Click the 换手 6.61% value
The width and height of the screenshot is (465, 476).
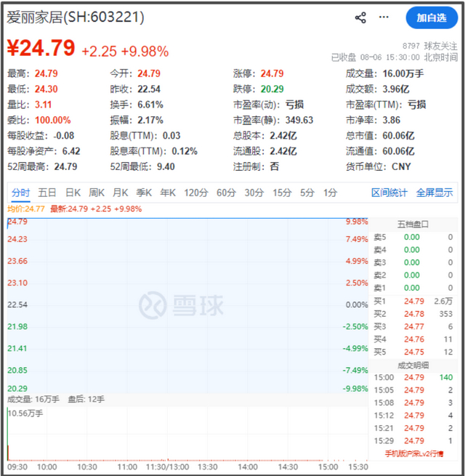tap(150, 105)
